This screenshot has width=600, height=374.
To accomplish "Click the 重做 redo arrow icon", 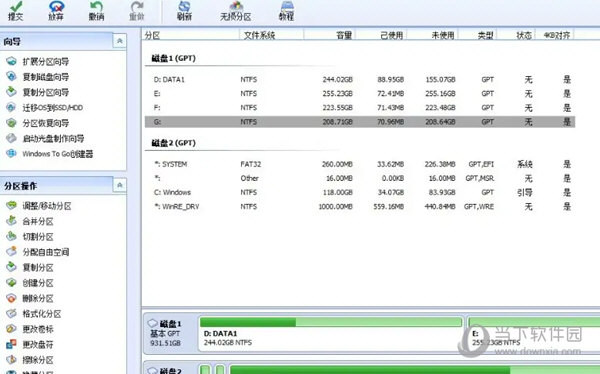I will pos(137,7).
